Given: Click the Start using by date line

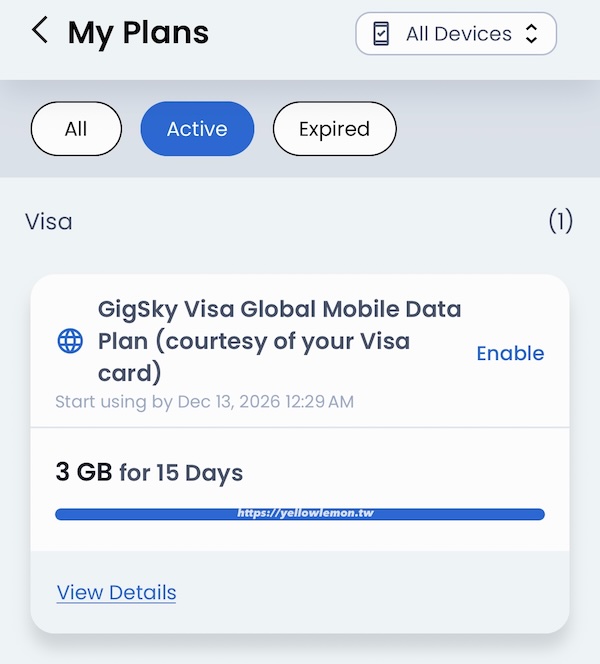Looking at the screenshot, I should 204,402.
